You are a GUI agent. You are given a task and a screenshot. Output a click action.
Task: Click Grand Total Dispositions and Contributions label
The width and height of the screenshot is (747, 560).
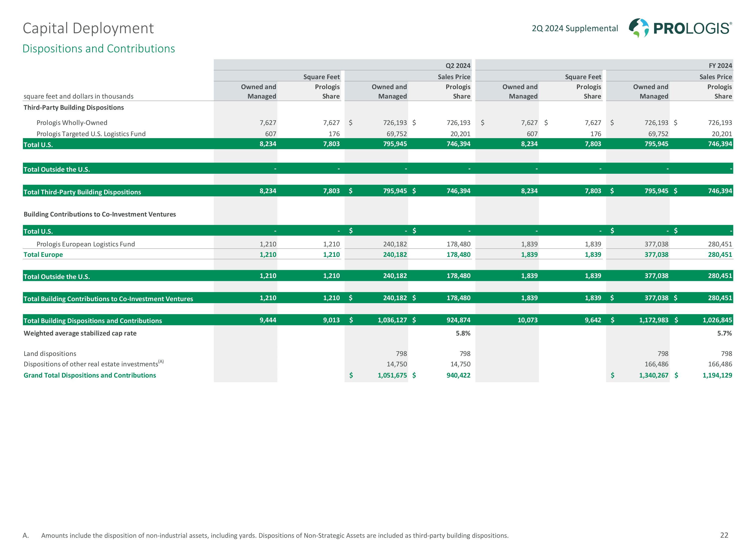tap(90, 375)
